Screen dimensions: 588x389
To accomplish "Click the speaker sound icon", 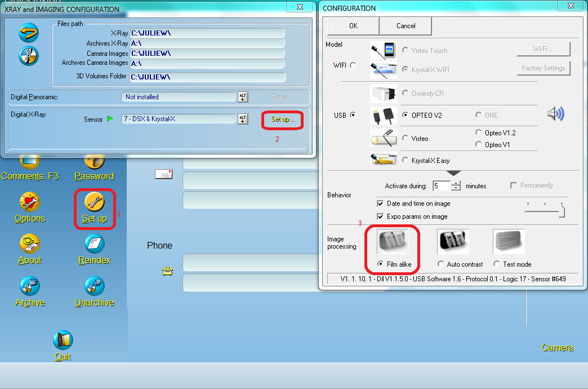I will [555, 114].
